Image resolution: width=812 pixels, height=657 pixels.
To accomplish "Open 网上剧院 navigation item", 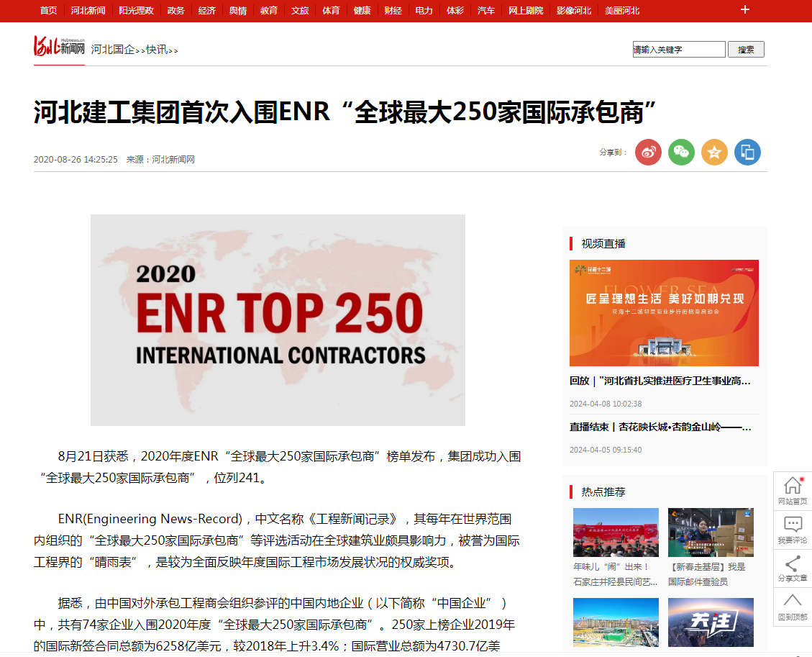I will (526, 10).
